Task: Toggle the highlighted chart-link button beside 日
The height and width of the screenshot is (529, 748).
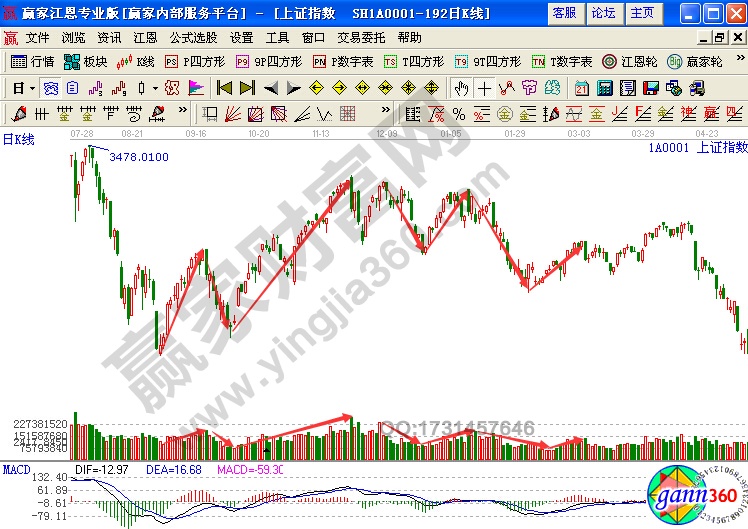Action: point(50,88)
